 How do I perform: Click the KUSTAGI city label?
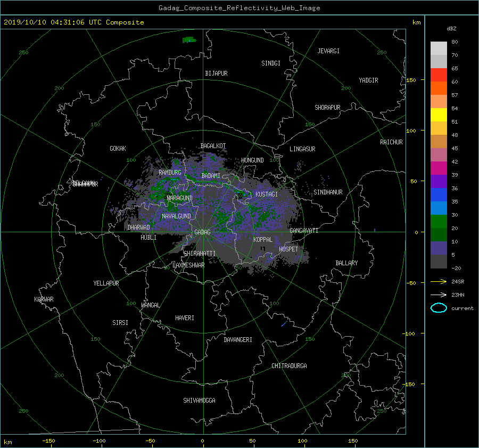267,194
